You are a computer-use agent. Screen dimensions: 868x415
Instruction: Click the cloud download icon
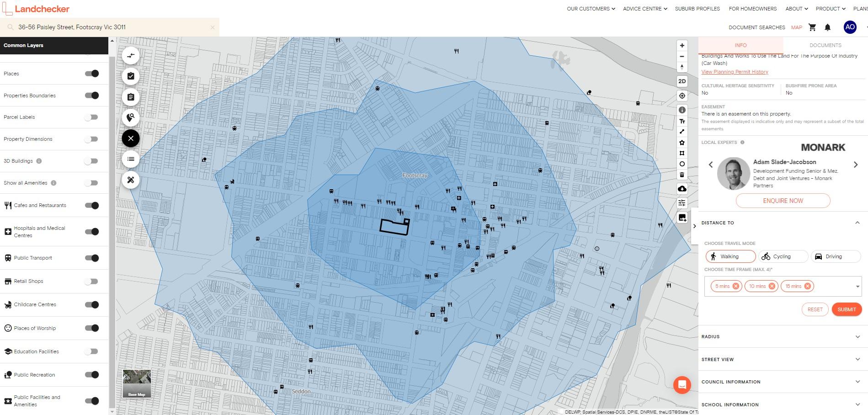pos(682,189)
